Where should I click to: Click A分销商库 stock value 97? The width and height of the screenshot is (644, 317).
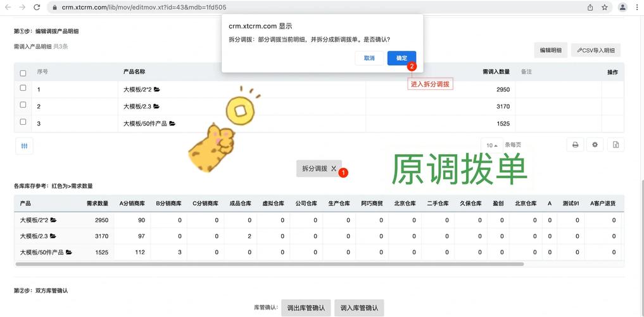(x=142, y=236)
